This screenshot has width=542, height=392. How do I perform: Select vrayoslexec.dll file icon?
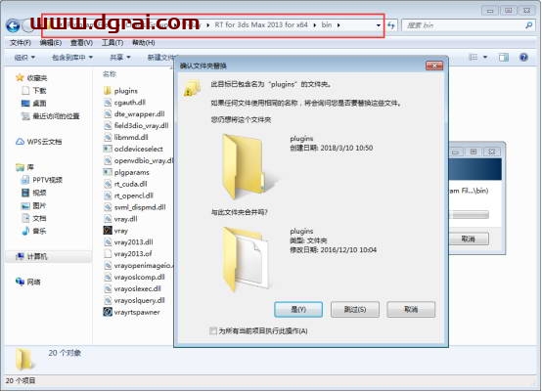[x=108, y=288]
